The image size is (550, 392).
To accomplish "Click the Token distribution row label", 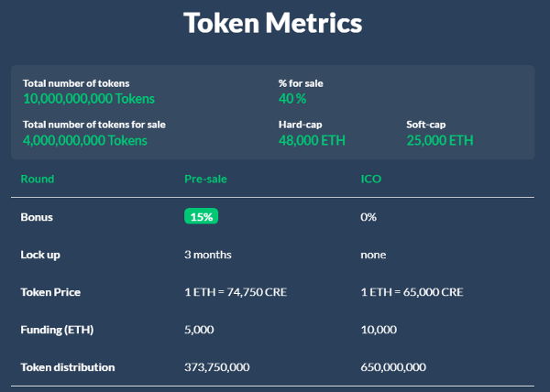I will pyautogui.click(x=67, y=367).
